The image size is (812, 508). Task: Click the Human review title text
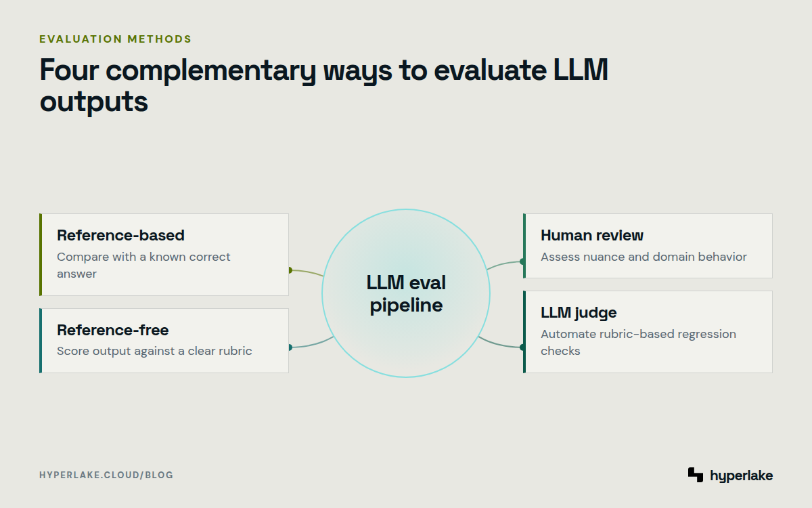pyautogui.click(x=592, y=235)
